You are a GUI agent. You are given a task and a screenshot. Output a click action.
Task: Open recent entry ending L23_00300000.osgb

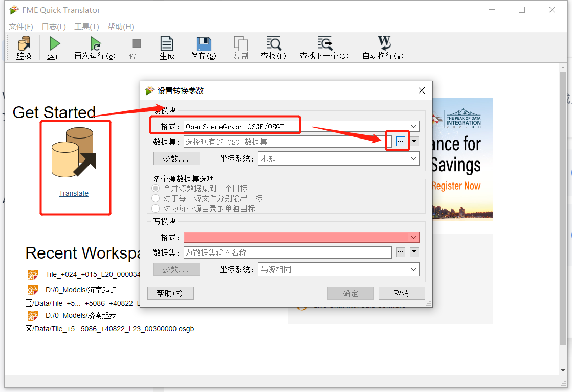tap(110, 329)
